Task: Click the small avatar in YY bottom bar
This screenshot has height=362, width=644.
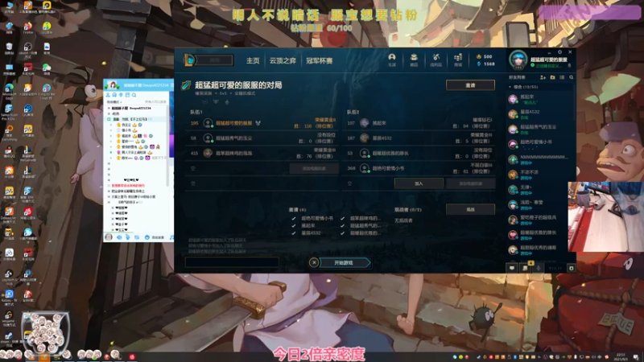Action: [109, 237]
